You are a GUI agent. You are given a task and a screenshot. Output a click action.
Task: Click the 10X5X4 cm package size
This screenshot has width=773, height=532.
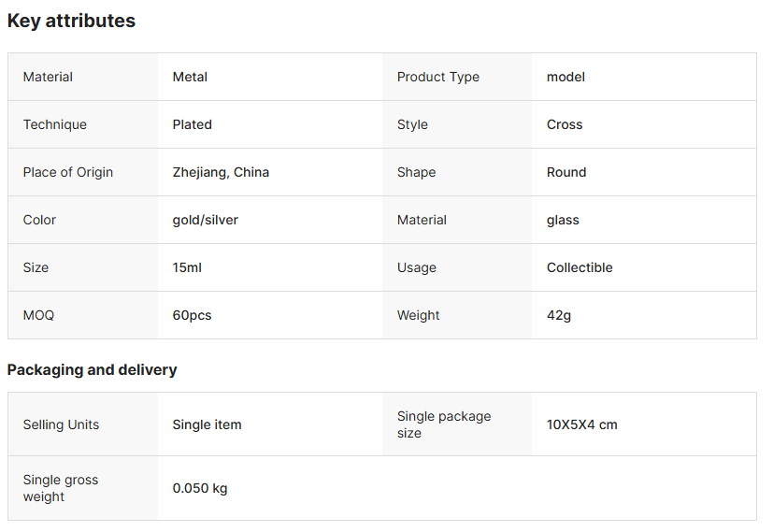tap(581, 424)
